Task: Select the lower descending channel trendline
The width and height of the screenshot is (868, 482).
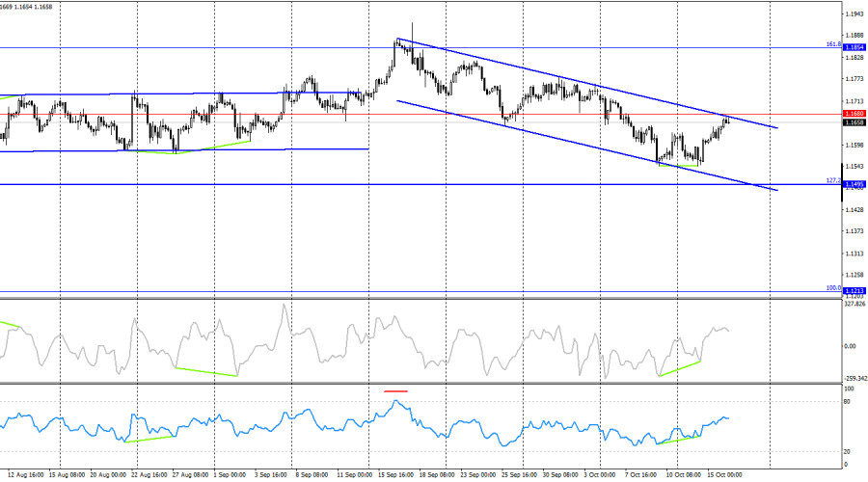Action: 586,145
